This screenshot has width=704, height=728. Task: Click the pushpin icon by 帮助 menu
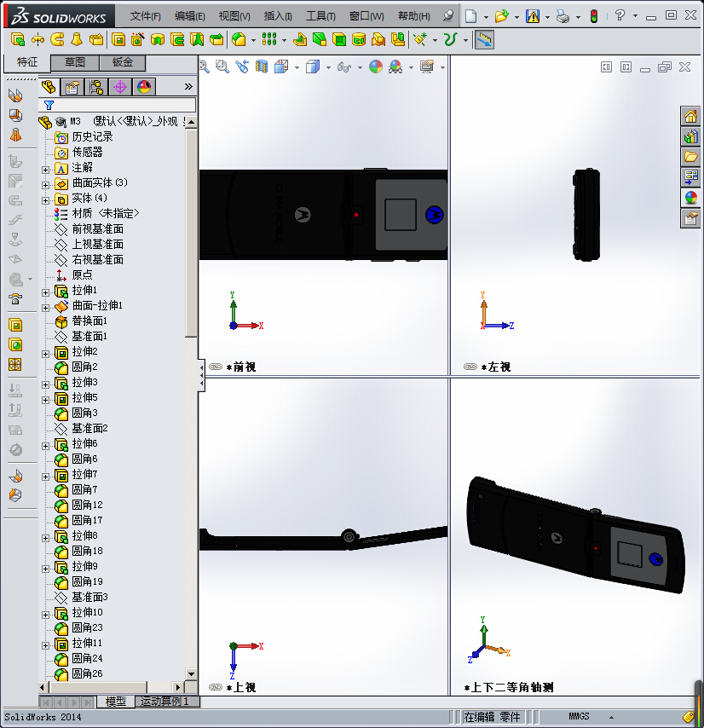click(x=447, y=16)
